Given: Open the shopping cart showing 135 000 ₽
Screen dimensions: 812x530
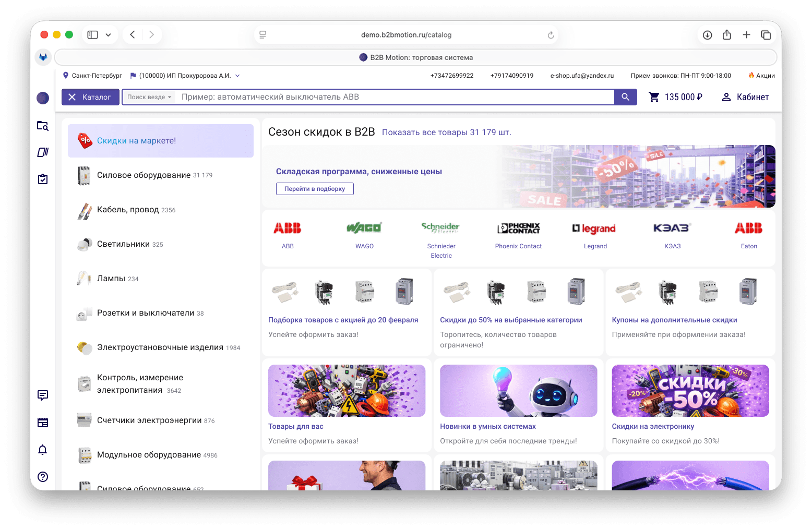Looking at the screenshot, I should tap(675, 97).
